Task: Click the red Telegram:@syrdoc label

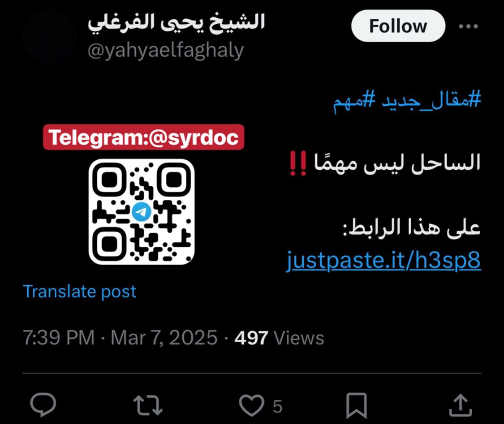Action: pyautogui.click(x=144, y=137)
